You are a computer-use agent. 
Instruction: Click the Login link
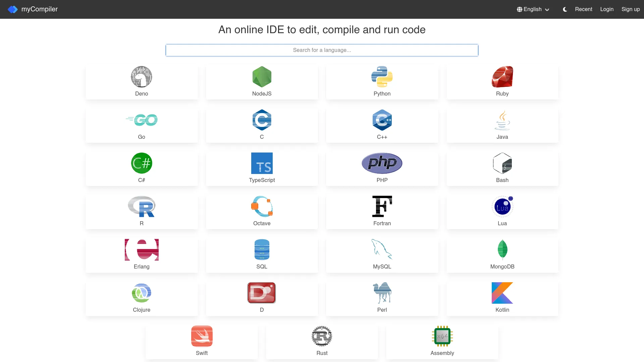607,9
